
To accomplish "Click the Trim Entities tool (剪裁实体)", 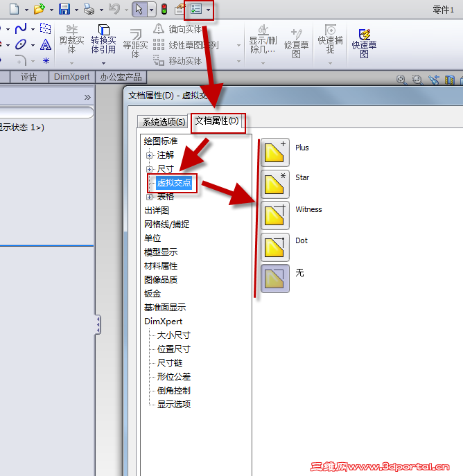I will coord(71,39).
